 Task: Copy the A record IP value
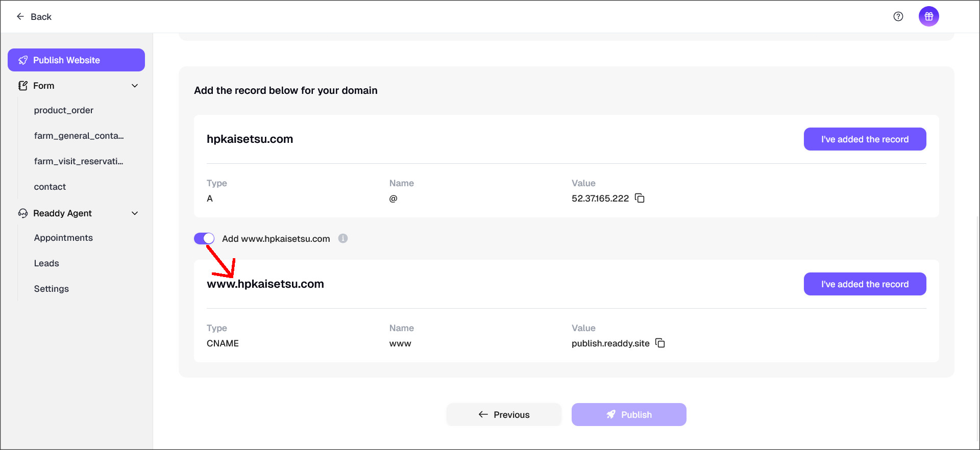[x=640, y=198]
